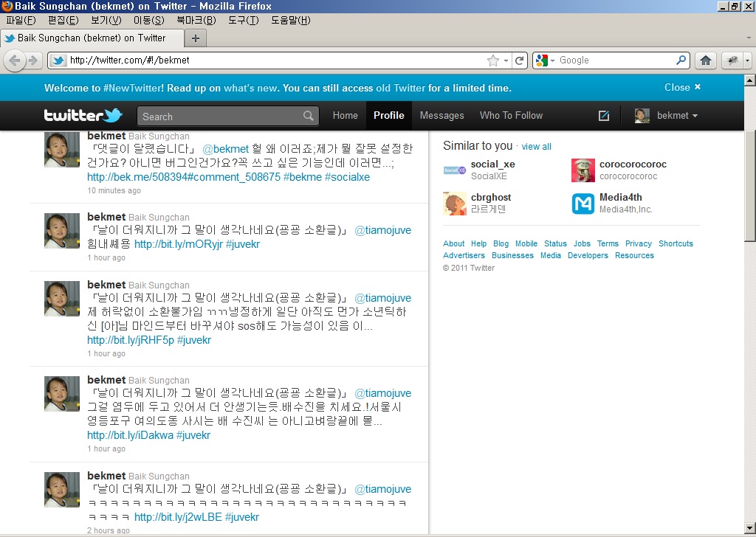This screenshot has height=537, width=756.
Task: Click view all next to Similar to you
Action: tap(536, 146)
